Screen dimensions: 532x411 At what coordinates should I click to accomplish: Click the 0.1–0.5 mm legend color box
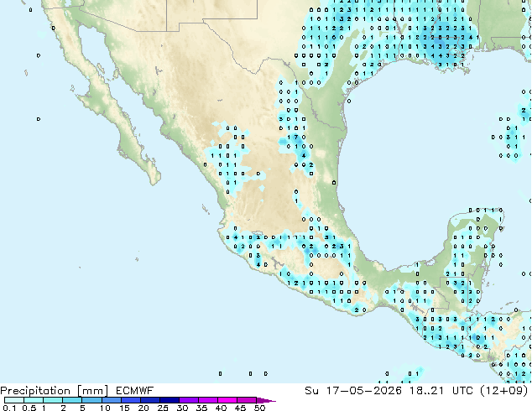14,400
